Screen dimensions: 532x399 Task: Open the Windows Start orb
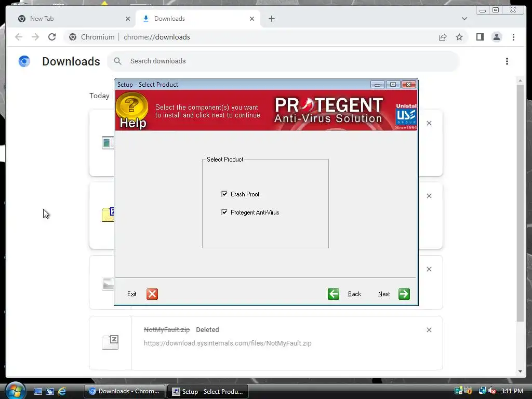15,391
